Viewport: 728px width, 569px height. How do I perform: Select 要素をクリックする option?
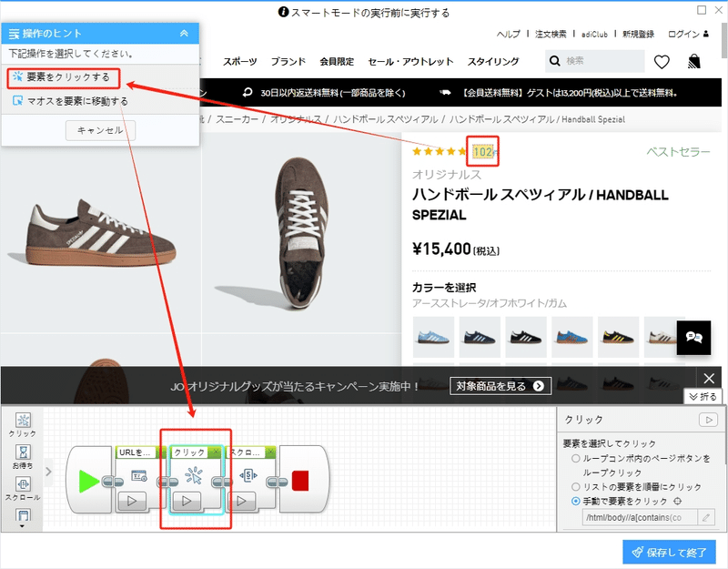pos(64,77)
